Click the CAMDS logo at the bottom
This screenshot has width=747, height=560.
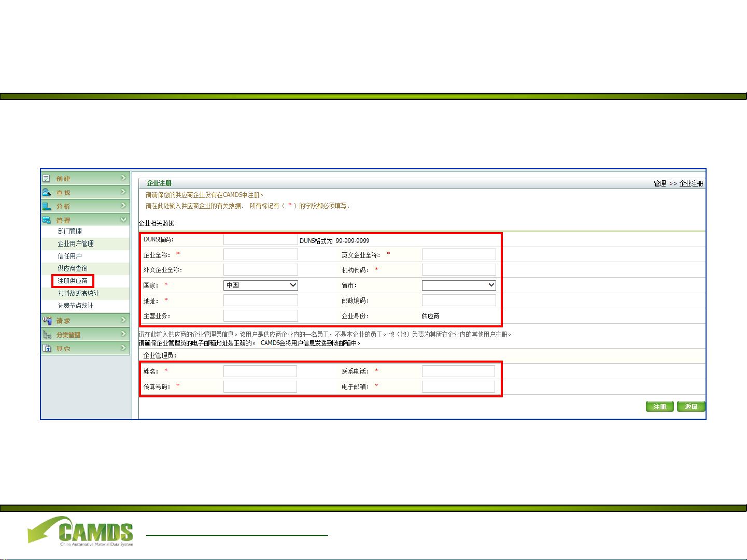pyautogui.click(x=81, y=531)
